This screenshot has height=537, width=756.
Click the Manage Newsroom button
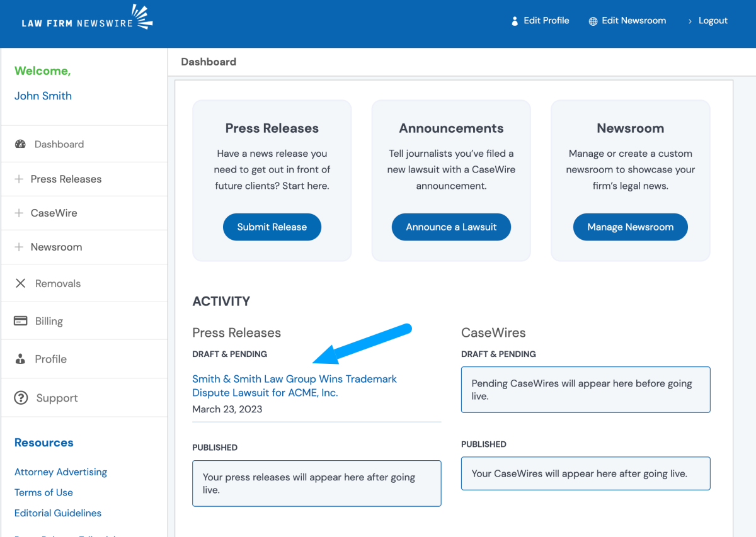[x=630, y=227]
